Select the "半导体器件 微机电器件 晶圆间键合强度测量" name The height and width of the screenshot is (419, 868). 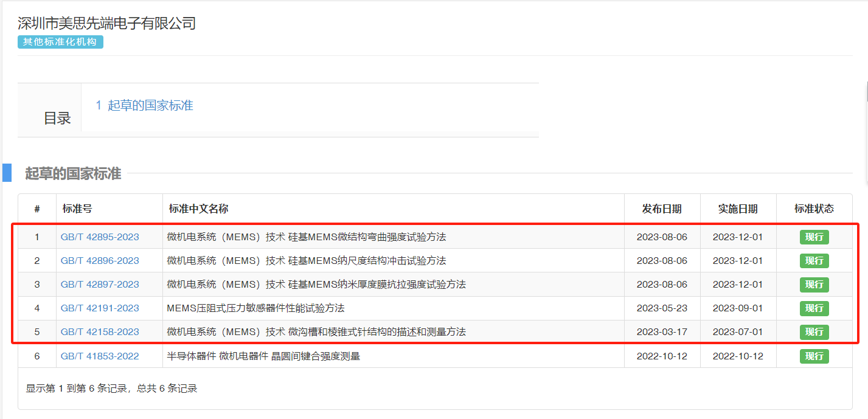[263, 356]
